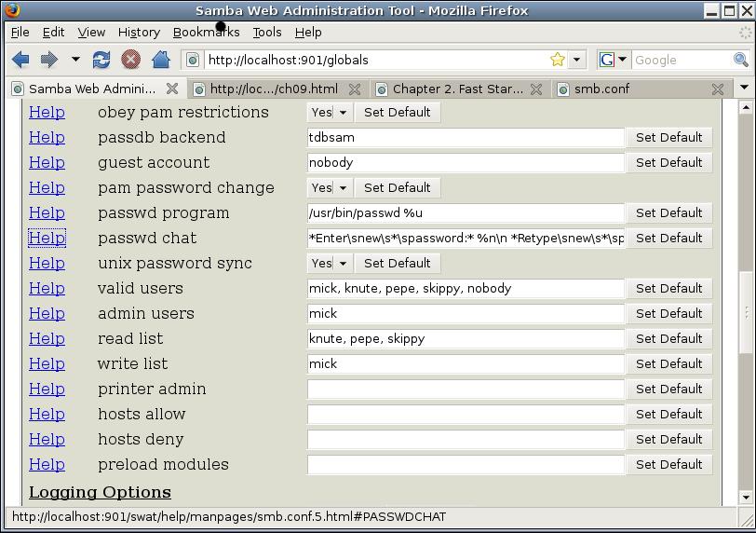Switch to the ch09.html tab

274,89
